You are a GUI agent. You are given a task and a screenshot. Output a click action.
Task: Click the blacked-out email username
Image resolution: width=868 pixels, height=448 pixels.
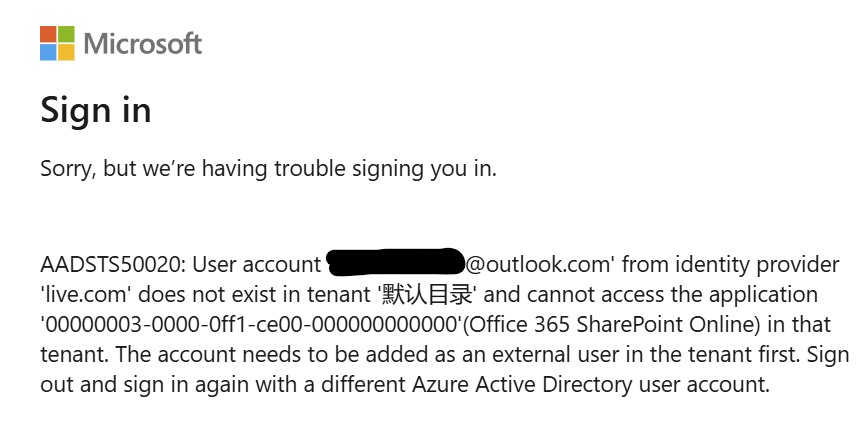pos(395,264)
